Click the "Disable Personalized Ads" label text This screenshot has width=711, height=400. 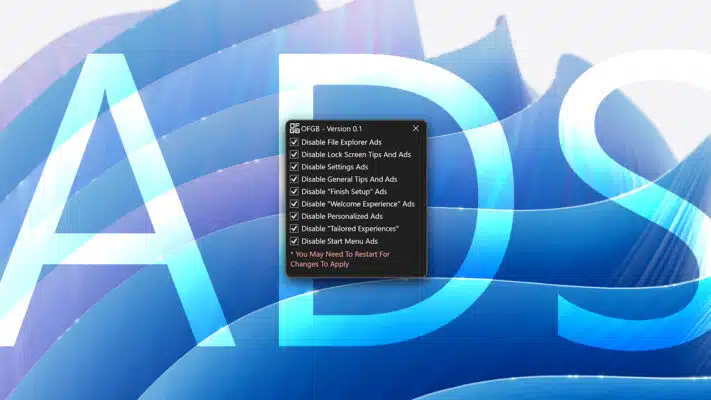pyautogui.click(x=341, y=216)
